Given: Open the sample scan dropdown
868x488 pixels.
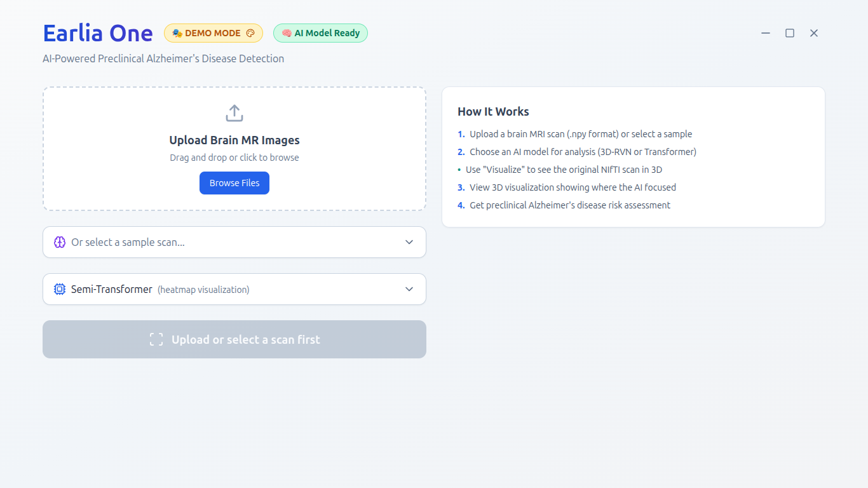Looking at the screenshot, I should 234,242.
